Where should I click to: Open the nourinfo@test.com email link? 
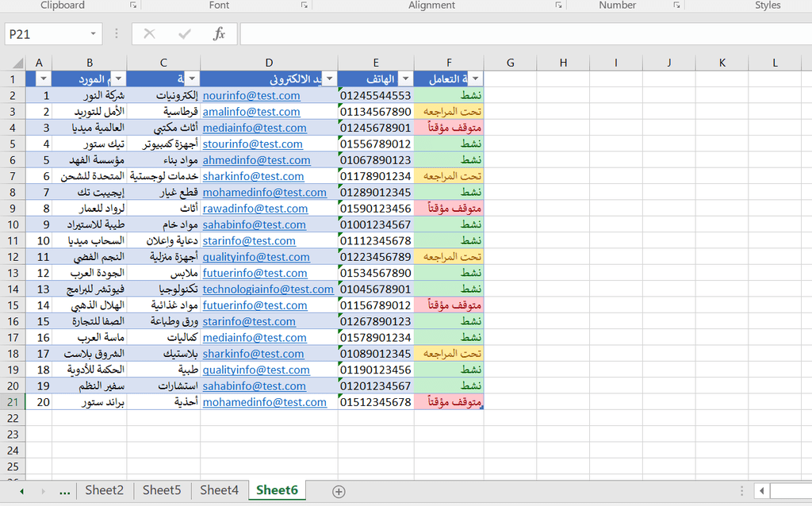coord(251,95)
